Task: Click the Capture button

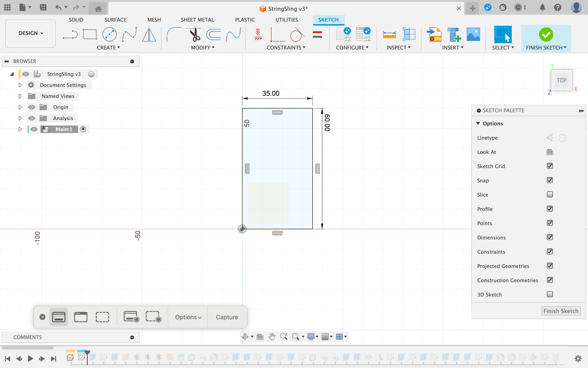Action: pyautogui.click(x=227, y=317)
